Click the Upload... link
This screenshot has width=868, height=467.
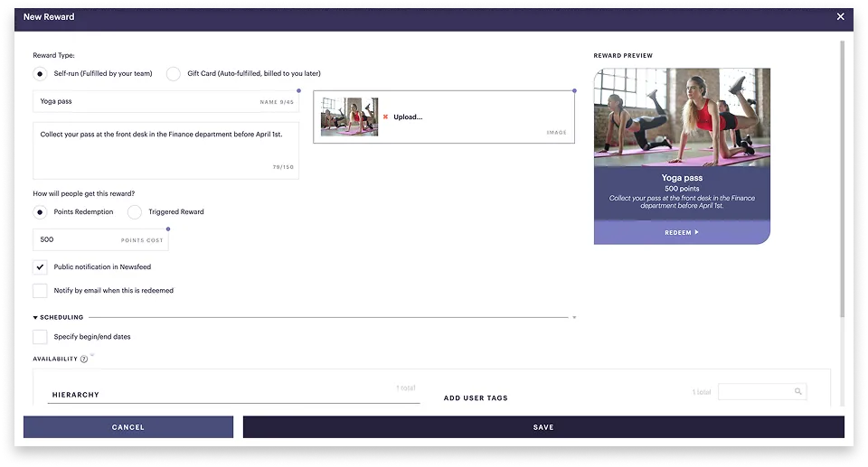click(x=408, y=117)
